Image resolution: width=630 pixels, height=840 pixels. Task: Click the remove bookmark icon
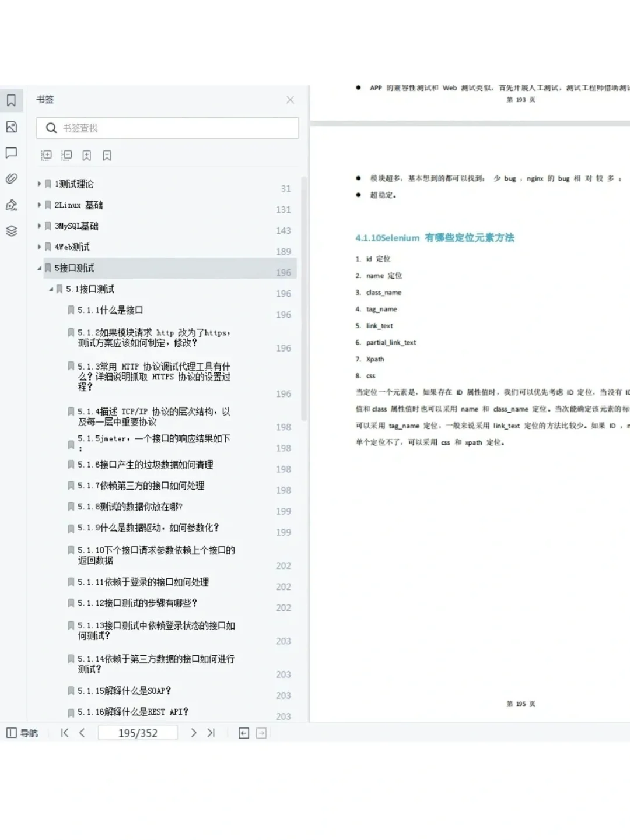(106, 155)
